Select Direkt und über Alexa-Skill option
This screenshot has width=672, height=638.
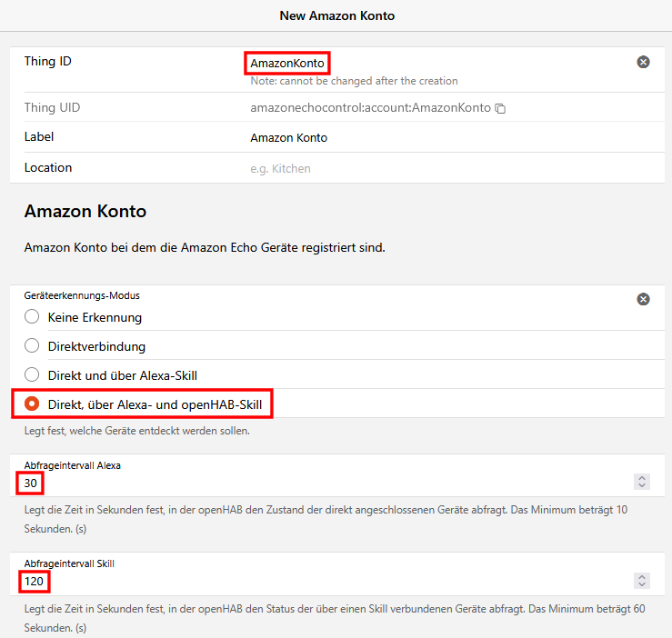coord(32,375)
